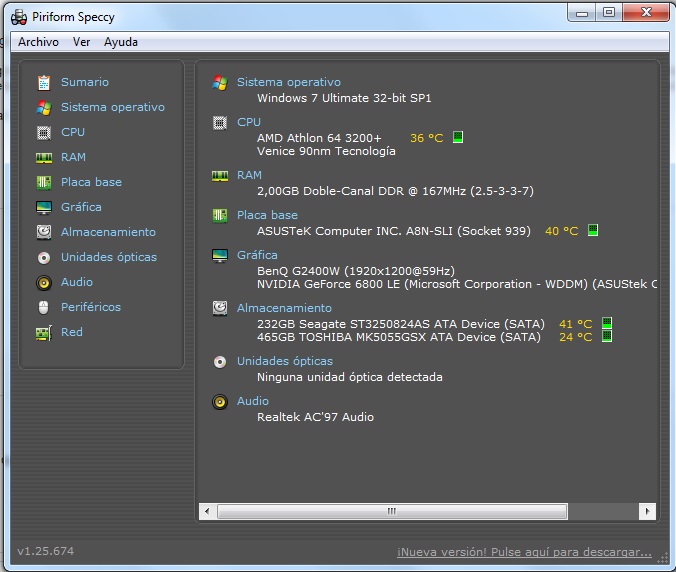Click the 465GB TOSHIBA MK5055GSX drive text
Viewport: 676px width, 572px height.
398,337
